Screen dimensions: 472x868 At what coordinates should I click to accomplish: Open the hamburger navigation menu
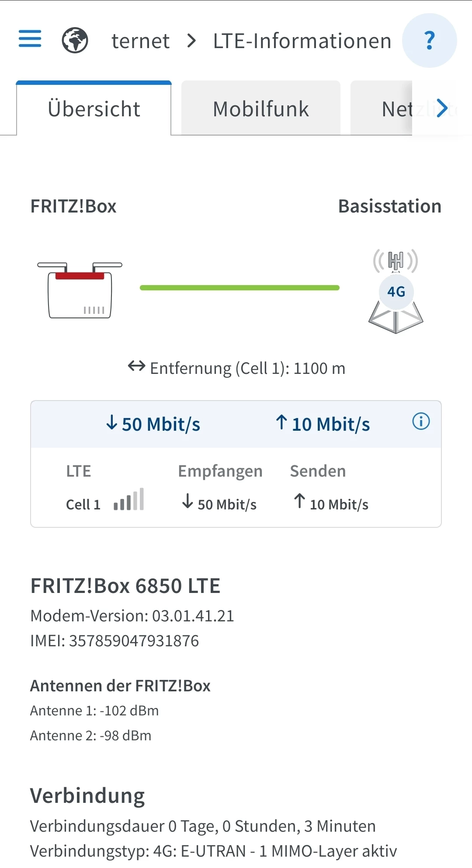click(30, 39)
